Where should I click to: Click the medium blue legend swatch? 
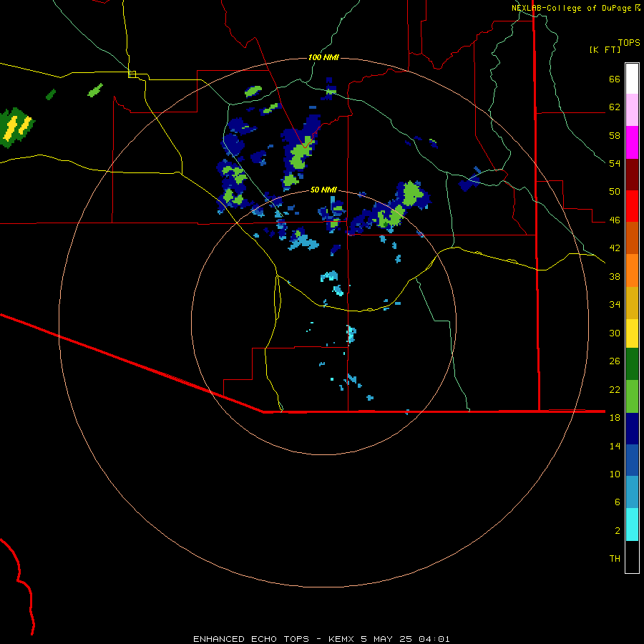pos(632,460)
